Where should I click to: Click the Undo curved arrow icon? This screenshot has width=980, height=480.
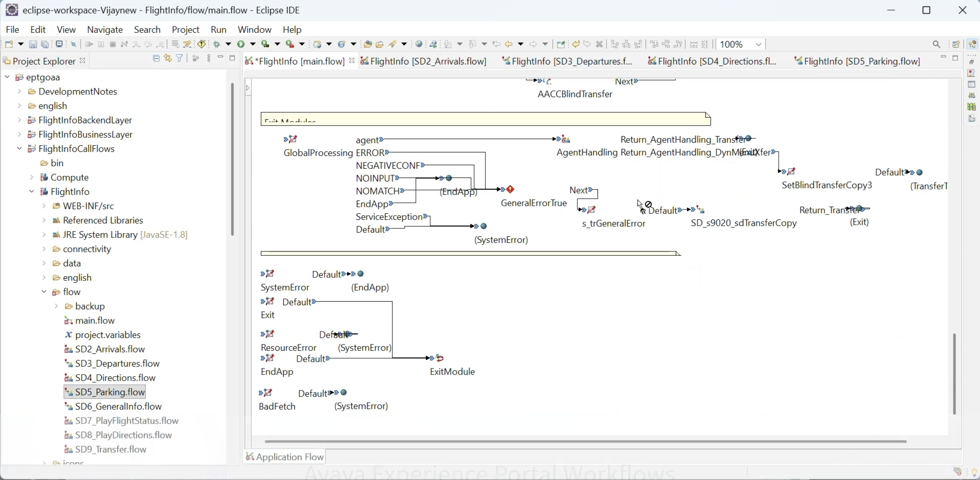(576, 44)
